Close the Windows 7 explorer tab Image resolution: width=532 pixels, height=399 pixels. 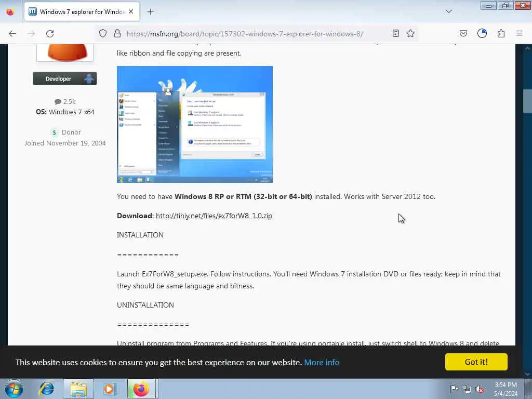pos(131,11)
